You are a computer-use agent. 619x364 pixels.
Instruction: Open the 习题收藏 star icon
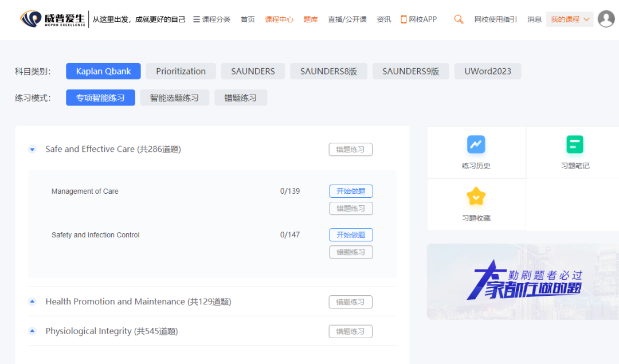pos(476,196)
